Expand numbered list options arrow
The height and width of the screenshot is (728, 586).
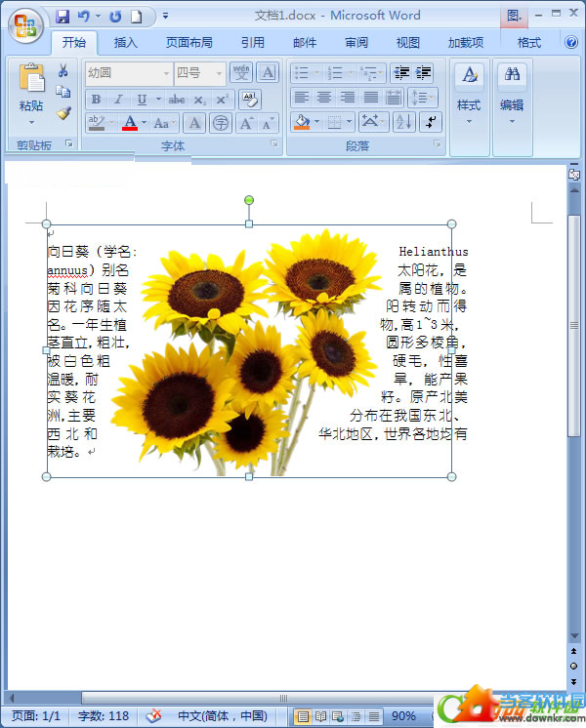point(351,73)
